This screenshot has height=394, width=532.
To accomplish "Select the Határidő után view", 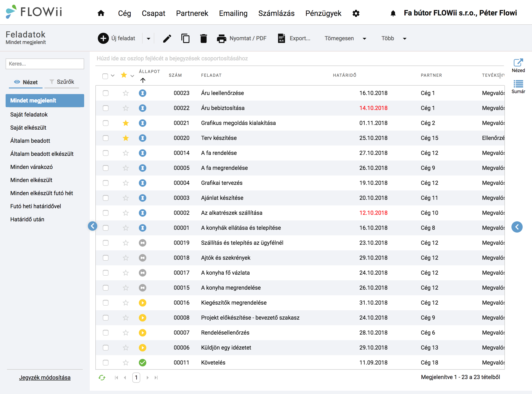I will (27, 219).
